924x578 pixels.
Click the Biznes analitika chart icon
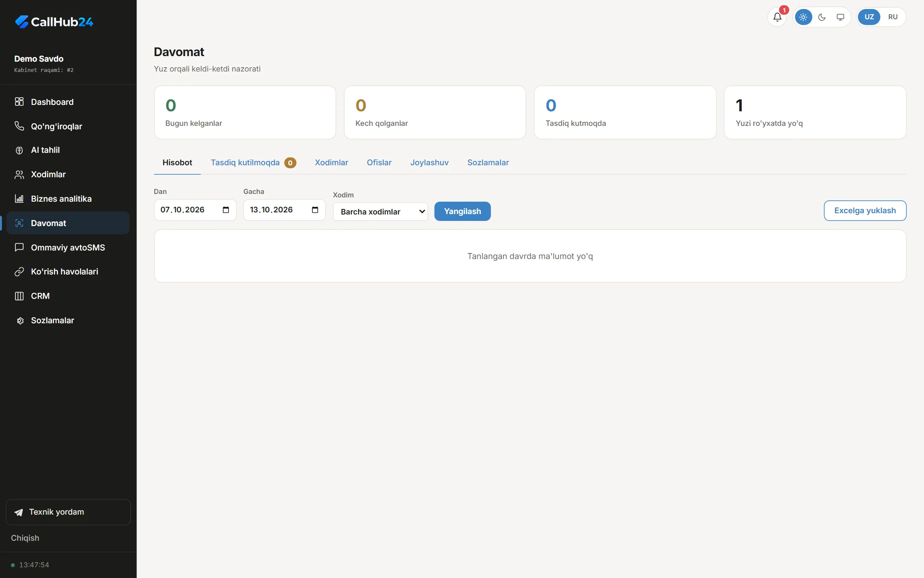click(x=19, y=199)
